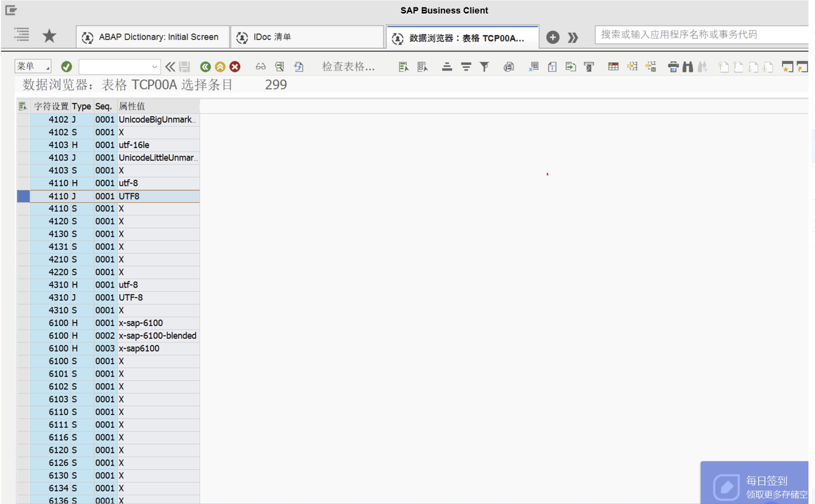The image size is (815, 504).
Task: Sort table in descending order
Action: [x=466, y=67]
